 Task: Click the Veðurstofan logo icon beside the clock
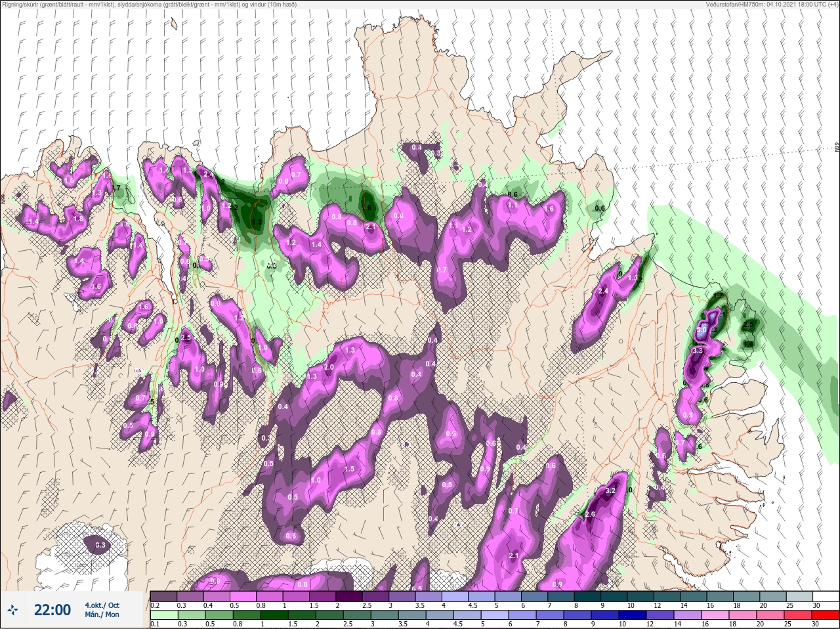(x=12, y=609)
